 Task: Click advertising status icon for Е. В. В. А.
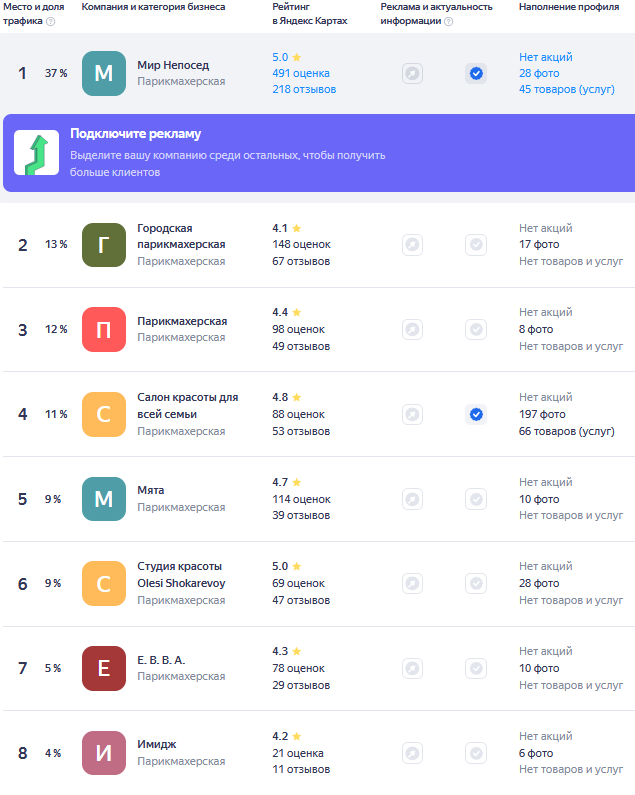[x=412, y=668]
